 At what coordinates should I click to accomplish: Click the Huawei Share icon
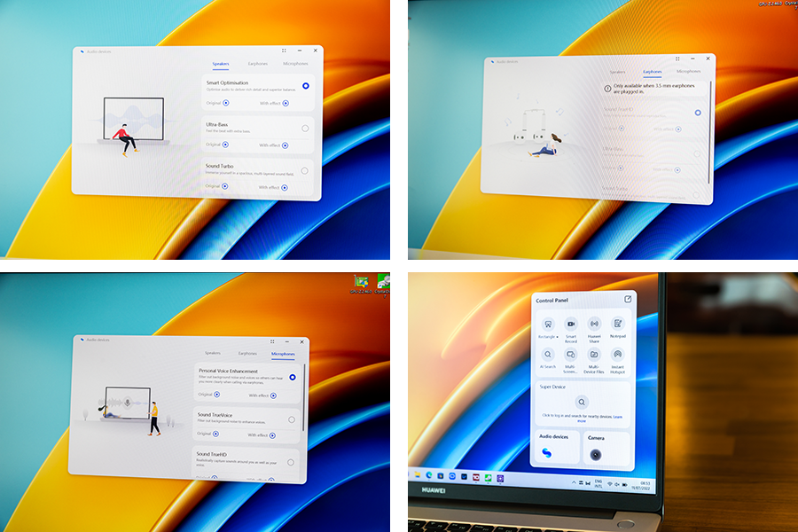[594, 325]
